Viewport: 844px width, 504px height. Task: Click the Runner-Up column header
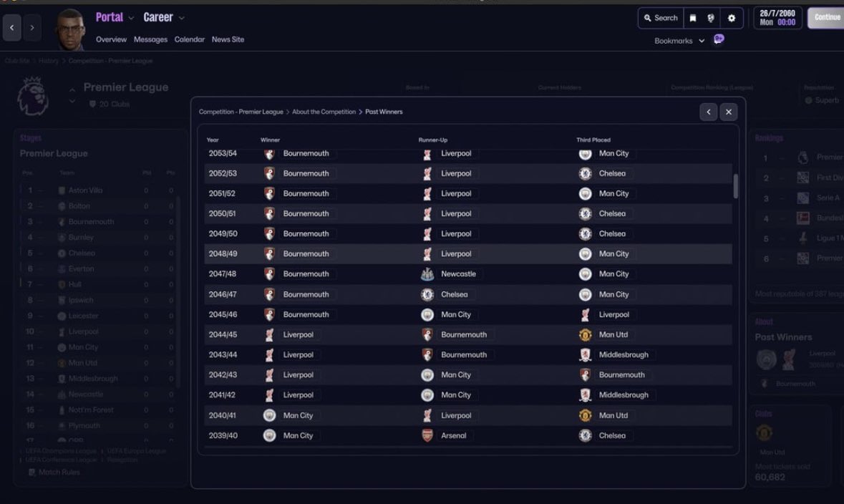point(433,140)
